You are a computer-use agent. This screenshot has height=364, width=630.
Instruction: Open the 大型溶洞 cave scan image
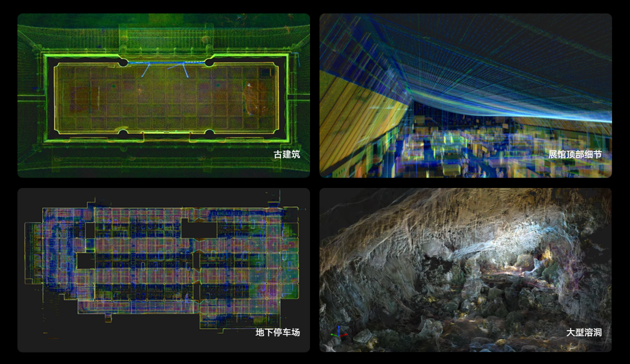pyautogui.click(x=465, y=270)
